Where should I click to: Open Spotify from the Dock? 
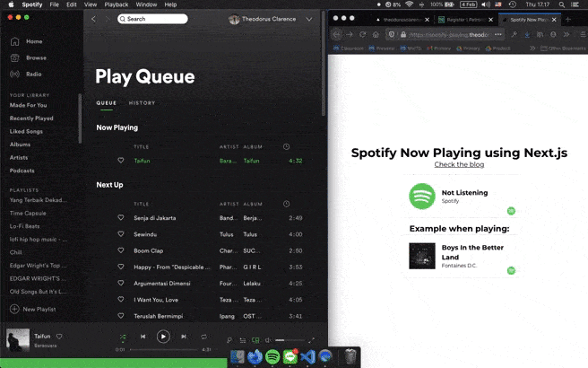pyautogui.click(x=272, y=356)
